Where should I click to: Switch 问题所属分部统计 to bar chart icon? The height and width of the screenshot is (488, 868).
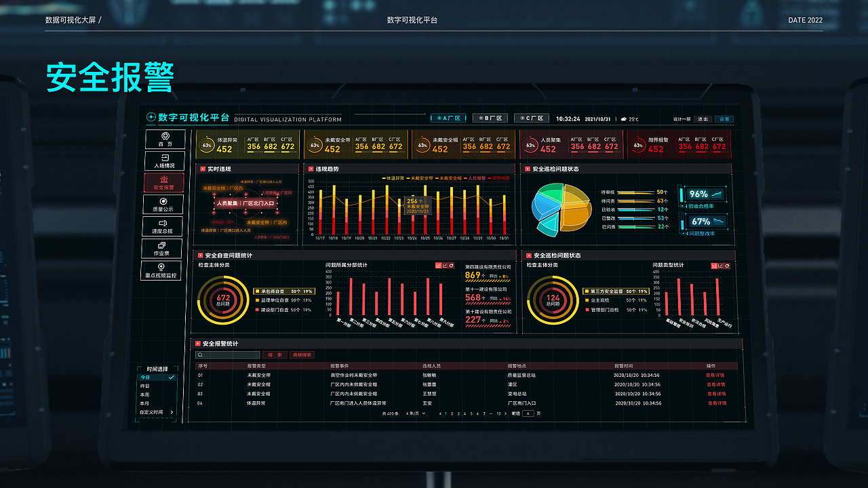tap(439, 265)
